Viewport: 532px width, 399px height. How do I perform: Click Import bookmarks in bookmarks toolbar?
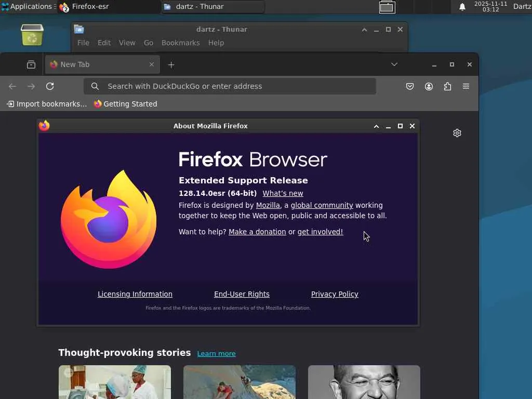tap(47, 104)
